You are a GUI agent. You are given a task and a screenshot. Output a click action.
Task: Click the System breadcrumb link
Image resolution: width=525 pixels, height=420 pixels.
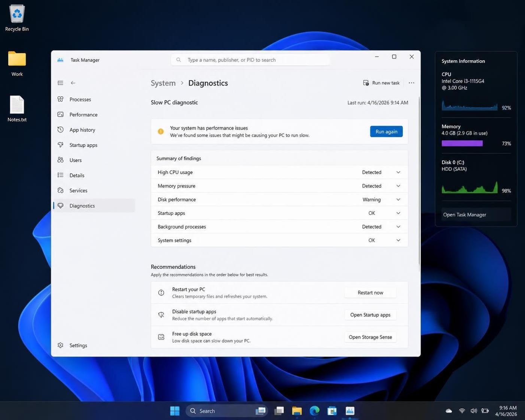click(x=163, y=83)
